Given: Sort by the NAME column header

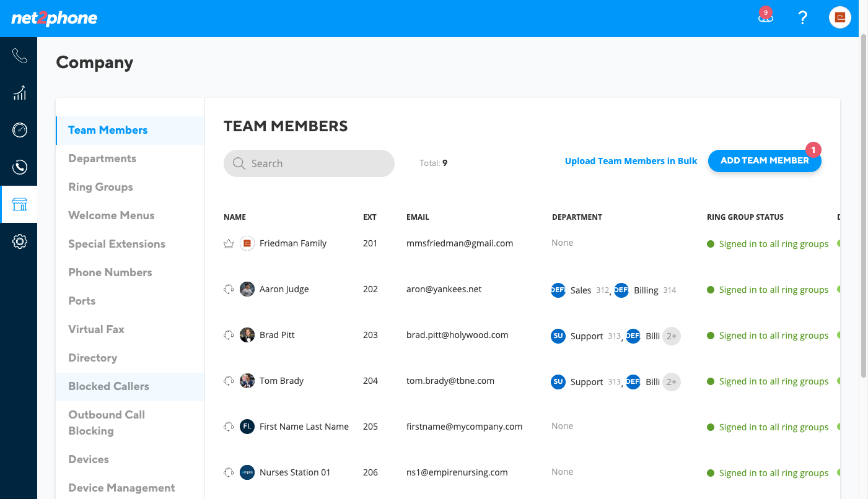Looking at the screenshot, I should pos(235,217).
